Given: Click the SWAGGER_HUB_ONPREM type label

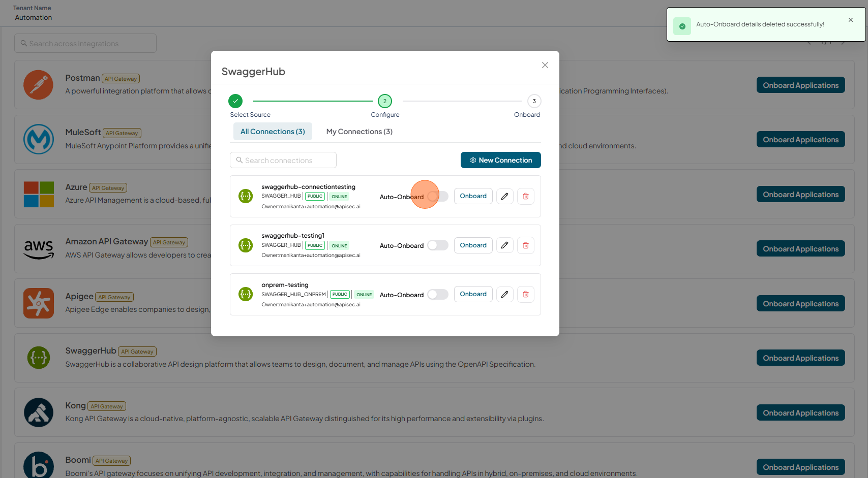Looking at the screenshot, I should (293, 294).
